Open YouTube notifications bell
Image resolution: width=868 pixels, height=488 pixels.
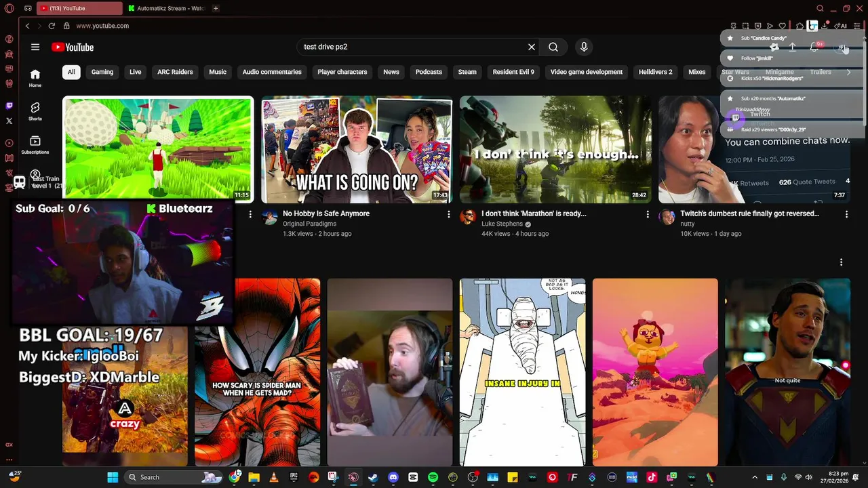click(814, 47)
